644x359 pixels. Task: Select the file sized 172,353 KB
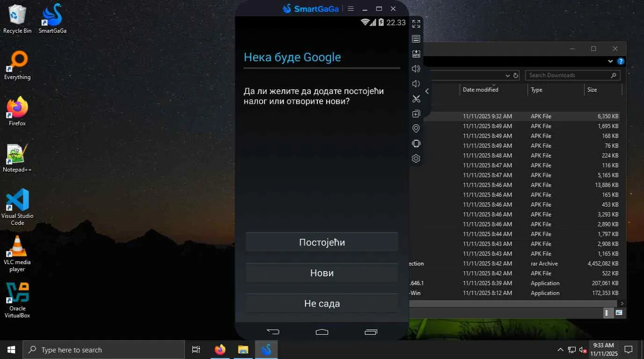pos(515,293)
